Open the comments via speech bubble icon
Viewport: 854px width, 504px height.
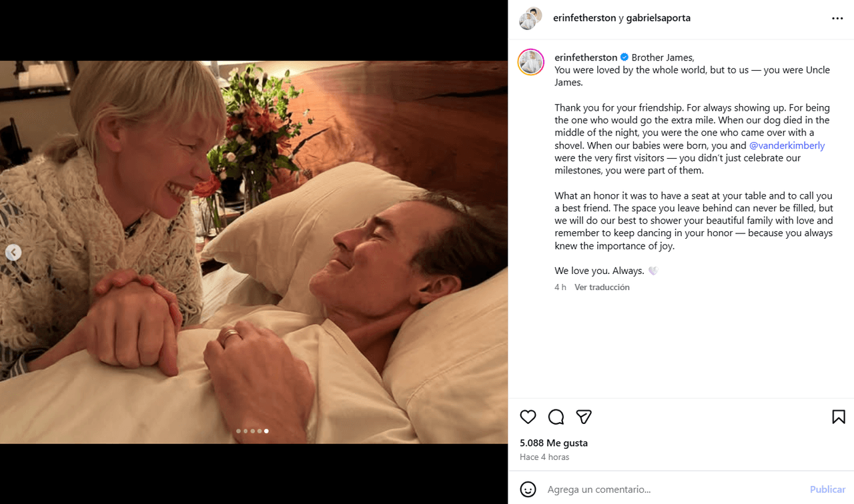(x=556, y=417)
